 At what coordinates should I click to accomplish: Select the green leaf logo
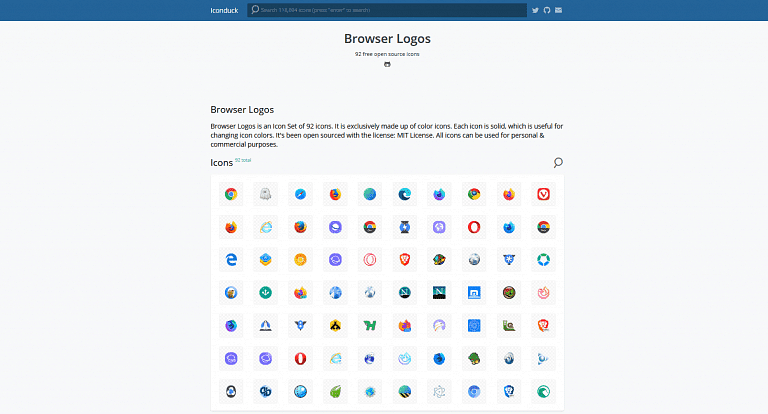(x=335, y=391)
